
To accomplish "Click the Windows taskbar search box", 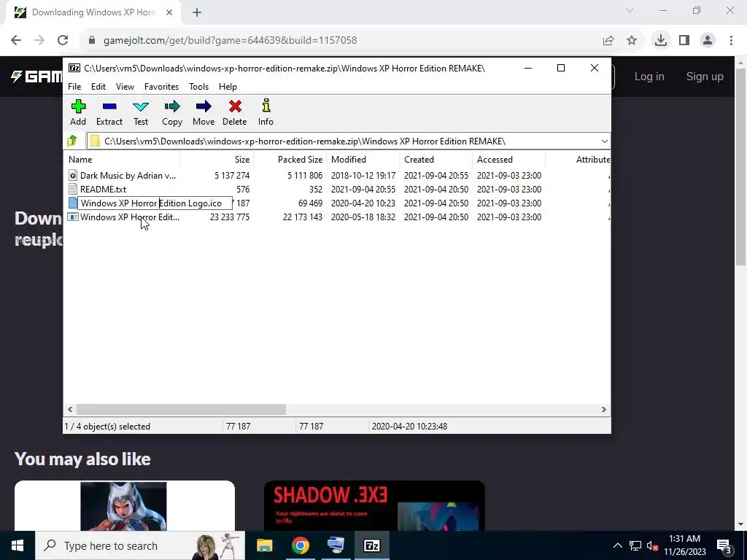I will [x=140, y=545].
